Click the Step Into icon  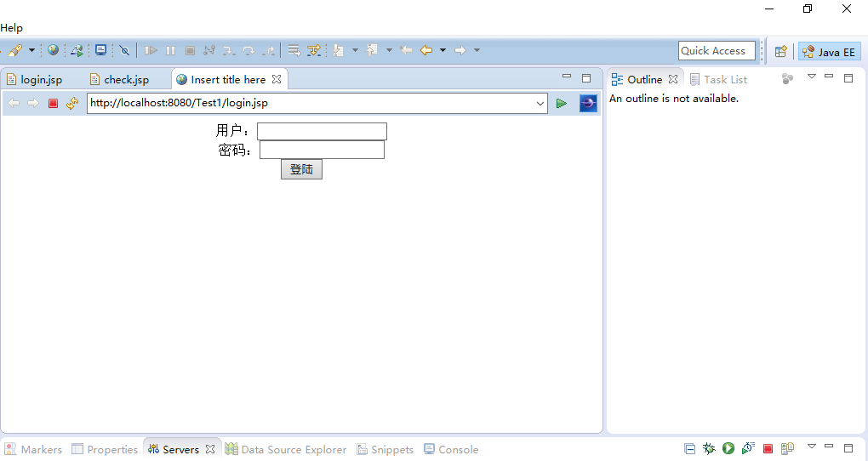coord(229,50)
